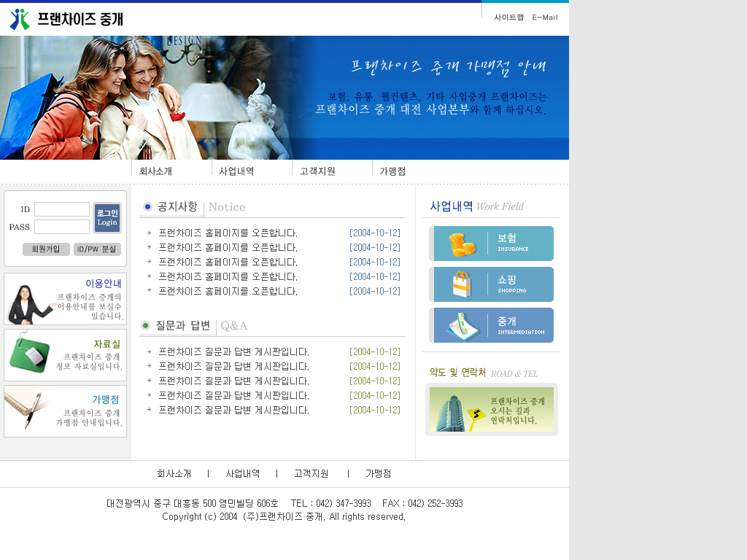Click 가맹점 link in footer navigation
The width and height of the screenshot is (747, 560).
(378, 474)
